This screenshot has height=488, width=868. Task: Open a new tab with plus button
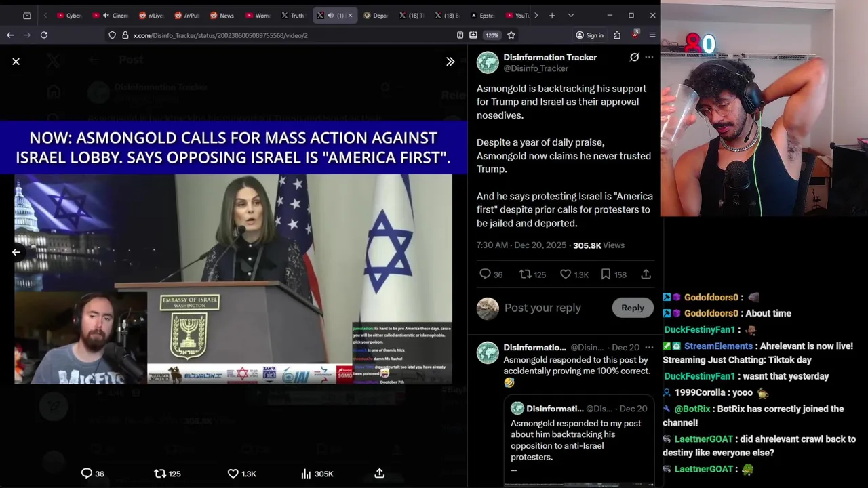[552, 15]
